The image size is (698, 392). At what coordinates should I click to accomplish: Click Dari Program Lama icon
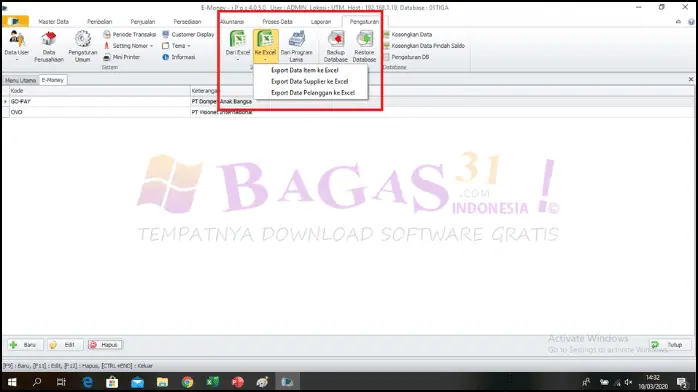point(296,39)
